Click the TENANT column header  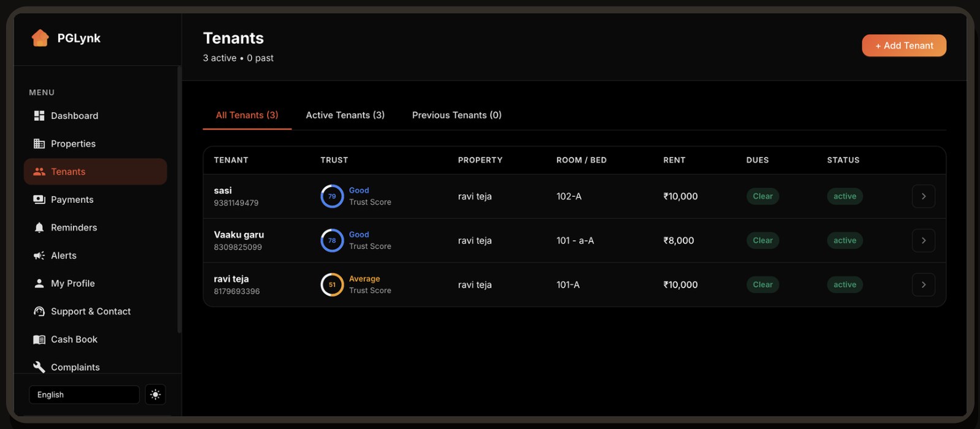(231, 160)
